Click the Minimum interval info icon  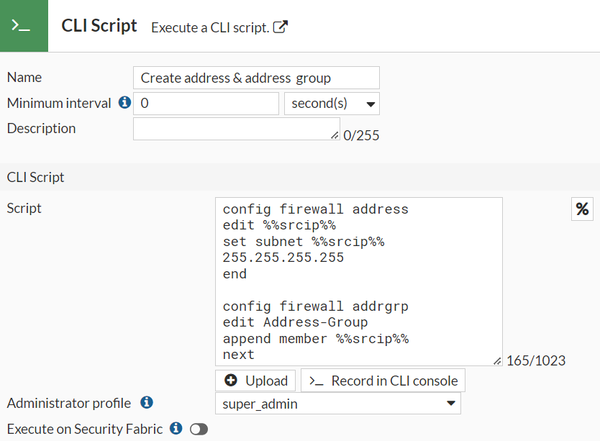pos(125,103)
